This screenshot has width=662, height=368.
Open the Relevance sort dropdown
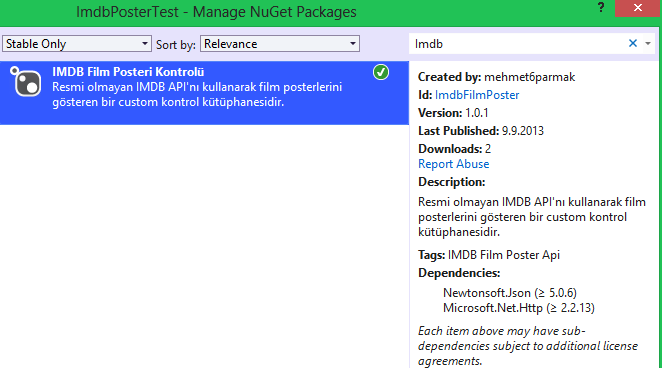pos(280,44)
